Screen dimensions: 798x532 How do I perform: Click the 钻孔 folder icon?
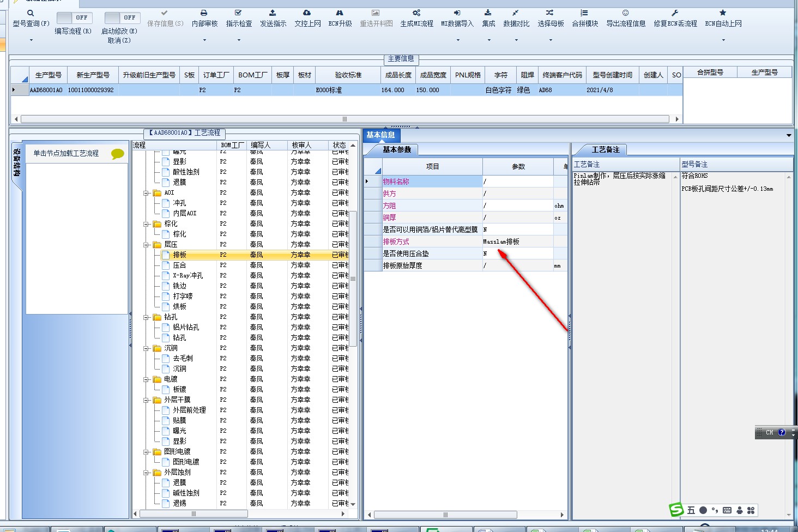point(157,317)
